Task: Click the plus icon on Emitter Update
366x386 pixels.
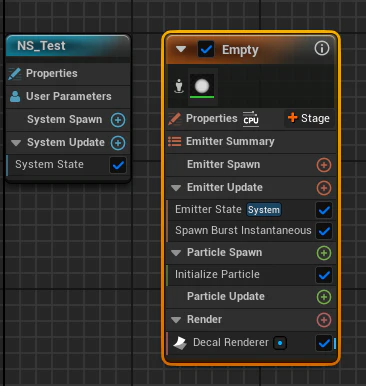Action: [x=324, y=188]
